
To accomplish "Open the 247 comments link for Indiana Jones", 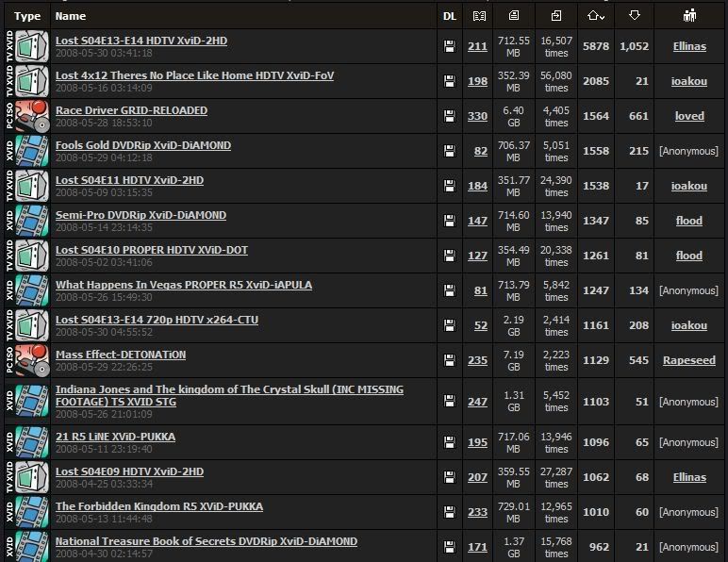I will point(478,402).
